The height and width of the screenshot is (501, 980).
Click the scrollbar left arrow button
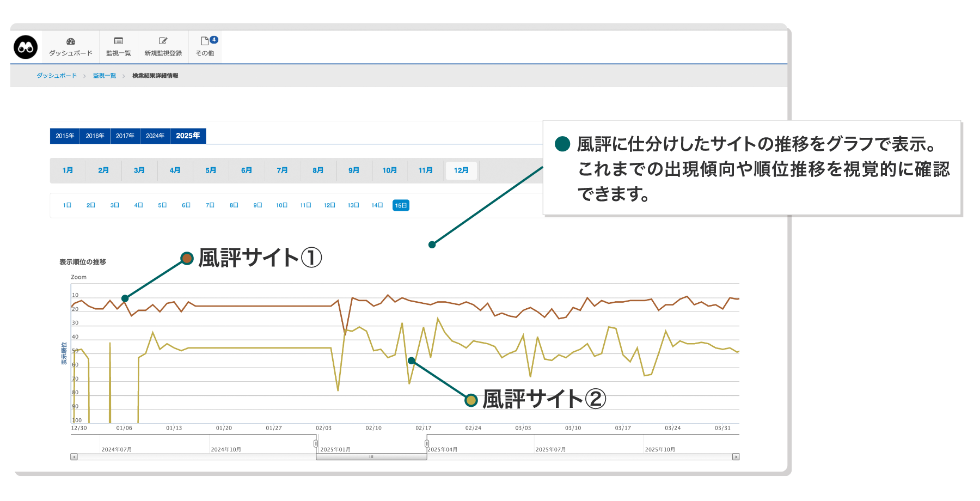click(x=74, y=457)
